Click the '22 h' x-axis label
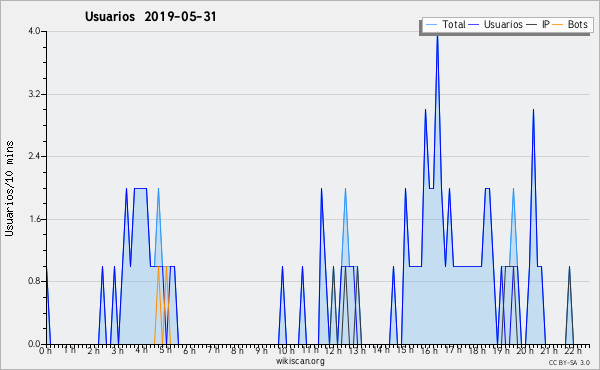The height and width of the screenshot is (370, 600). 573,350
